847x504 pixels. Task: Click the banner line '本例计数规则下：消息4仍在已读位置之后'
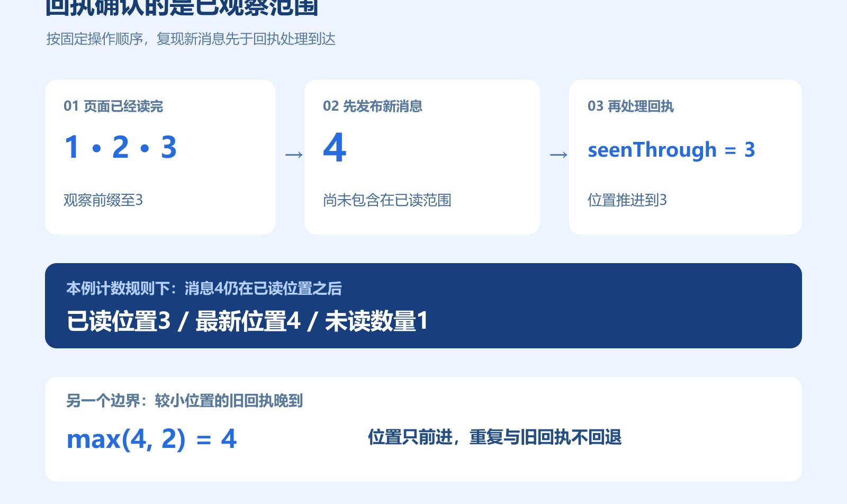pyautogui.click(x=204, y=289)
